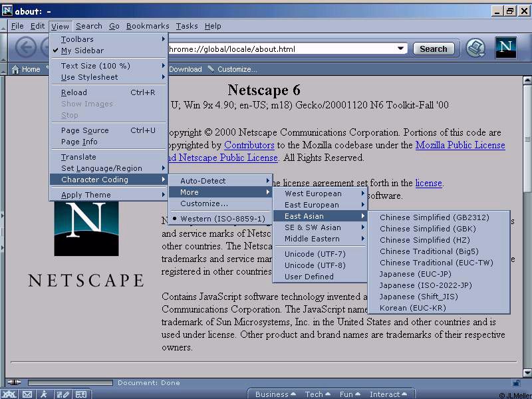Expand Text Size (100 %) submenu
This screenshot has width=532, height=399.
[108, 66]
